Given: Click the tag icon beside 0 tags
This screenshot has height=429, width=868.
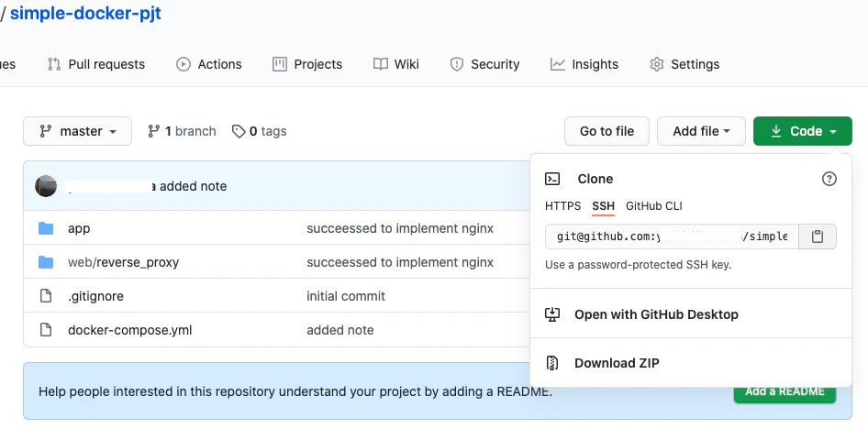Looking at the screenshot, I should 239,131.
